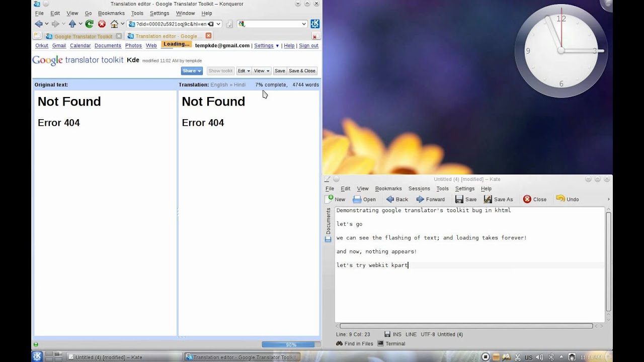Open Find in Files panel in Kate
Image resolution: width=644 pixels, height=362 pixels.
(x=355, y=344)
